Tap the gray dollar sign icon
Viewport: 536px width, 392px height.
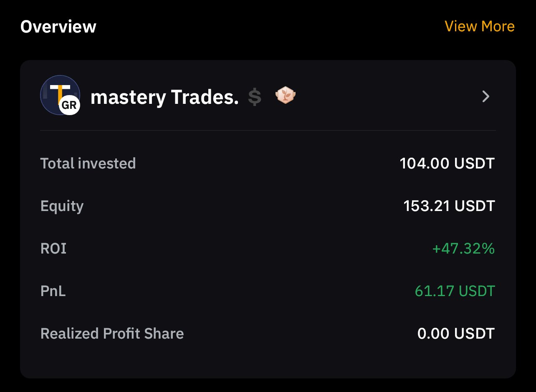255,97
